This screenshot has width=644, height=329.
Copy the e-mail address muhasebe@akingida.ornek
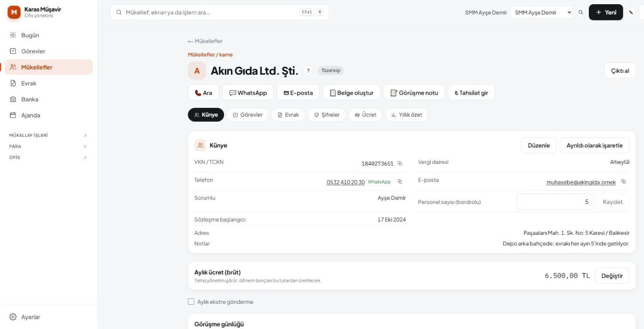pos(623,182)
